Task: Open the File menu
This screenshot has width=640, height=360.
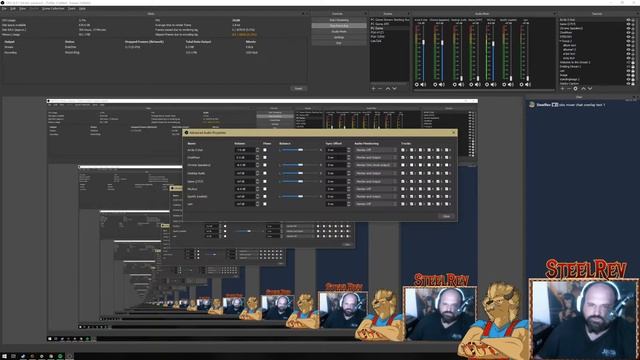Action: click(x=4, y=8)
